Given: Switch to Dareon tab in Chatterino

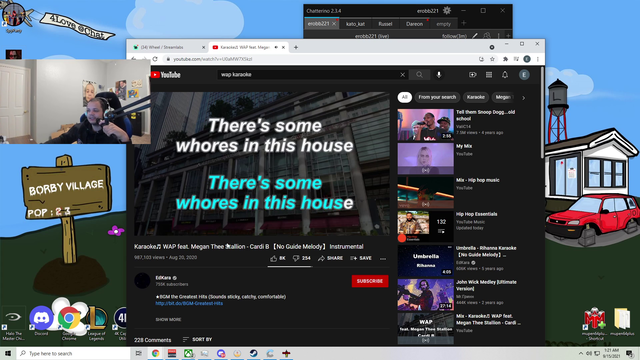Looking at the screenshot, I should click(x=414, y=24).
